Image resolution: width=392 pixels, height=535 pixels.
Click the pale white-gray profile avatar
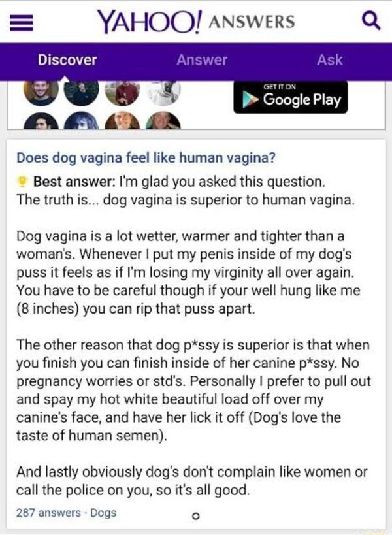pos(163,93)
